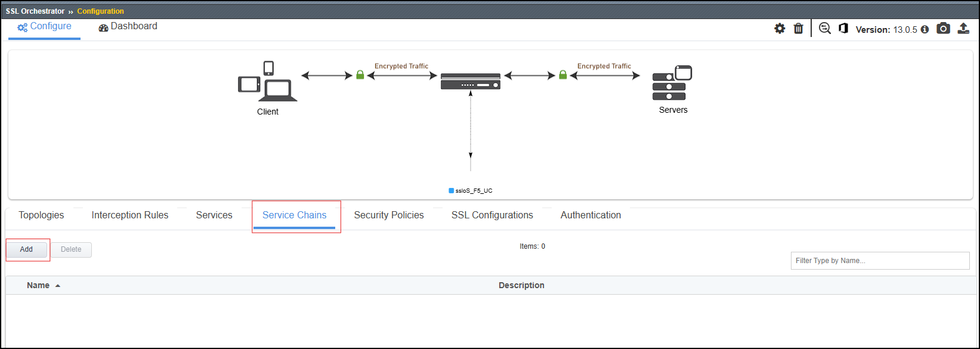Switch to the Services tab
Viewport: 980px width, 349px height.
(x=214, y=215)
